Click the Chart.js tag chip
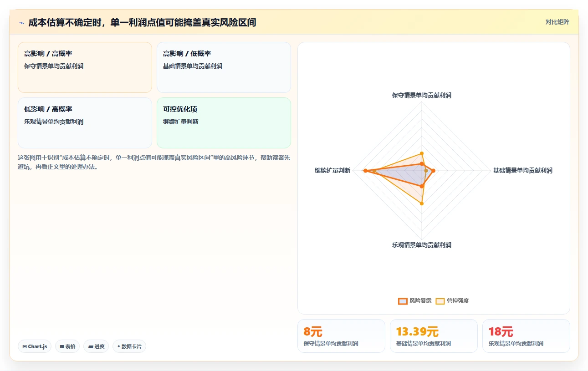588x371 pixels. (x=35, y=346)
